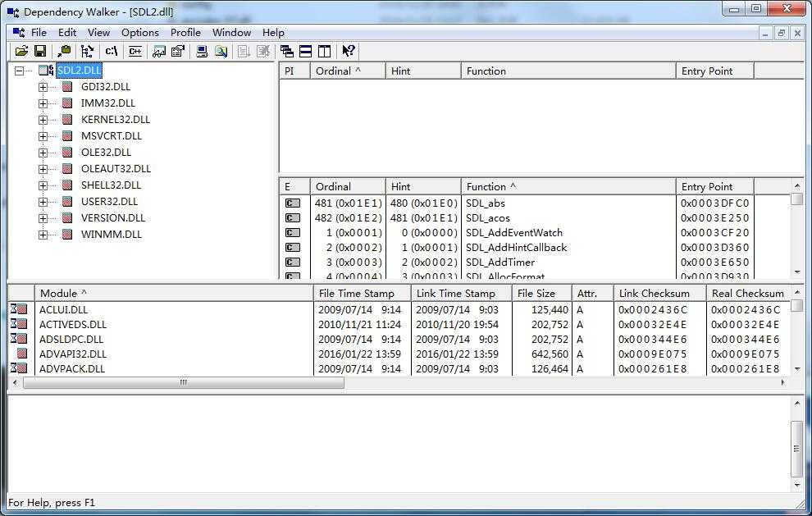Select VERSION.DLL in the dependency tree
Screen dimensions: 812x516
tap(113, 217)
